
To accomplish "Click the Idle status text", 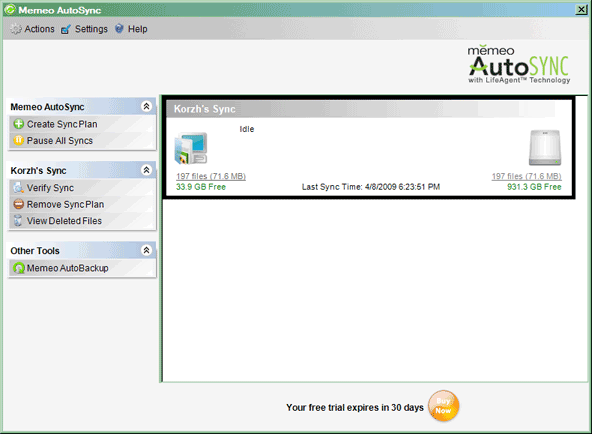I will (247, 129).
